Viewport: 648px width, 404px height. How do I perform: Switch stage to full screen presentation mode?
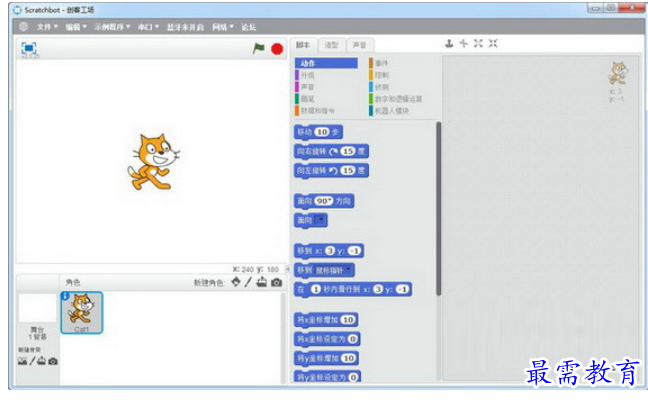click(x=29, y=48)
